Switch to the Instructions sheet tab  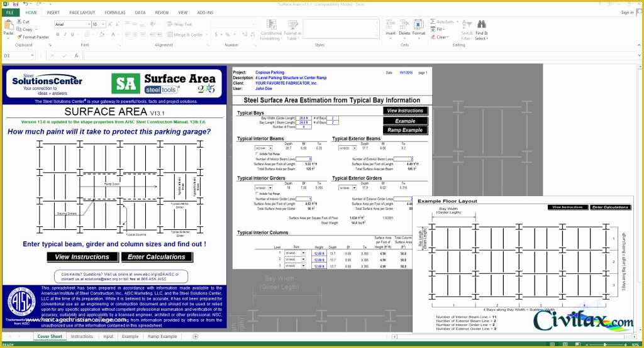(82, 337)
